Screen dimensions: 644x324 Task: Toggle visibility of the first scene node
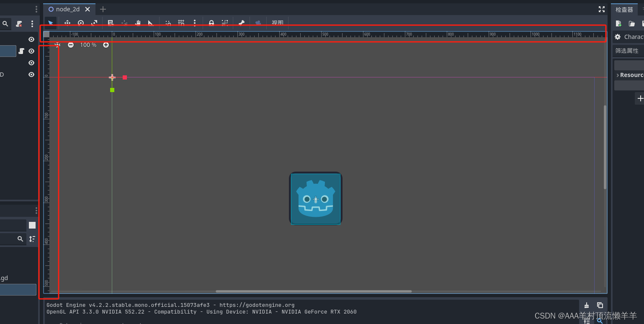(x=31, y=39)
